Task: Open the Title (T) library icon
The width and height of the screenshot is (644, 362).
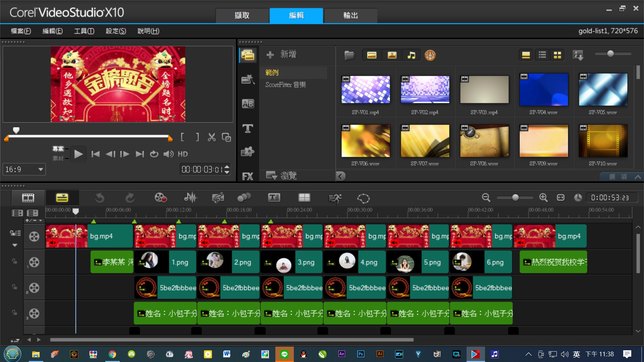Action: (x=248, y=128)
